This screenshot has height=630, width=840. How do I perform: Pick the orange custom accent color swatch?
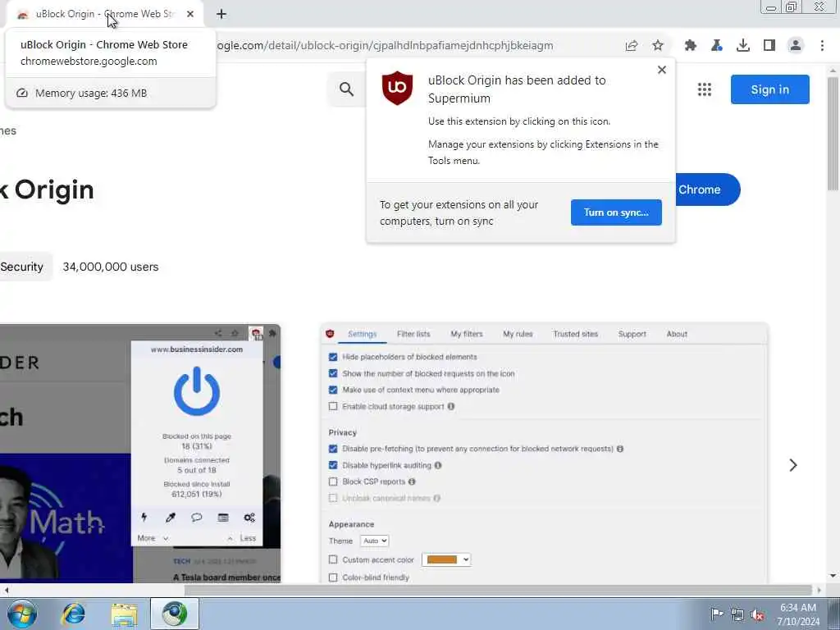(442, 559)
